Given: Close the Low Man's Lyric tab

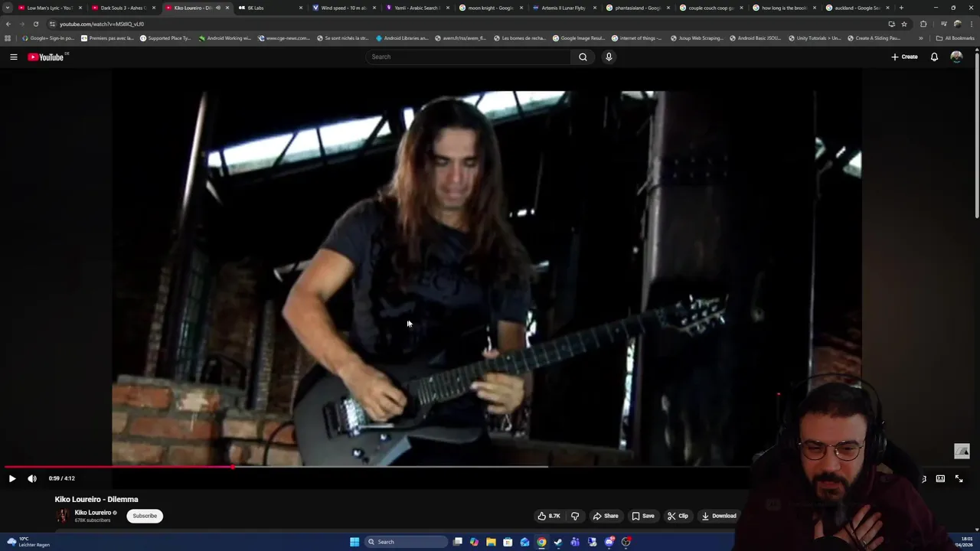Looking at the screenshot, I should click(x=80, y=8).
